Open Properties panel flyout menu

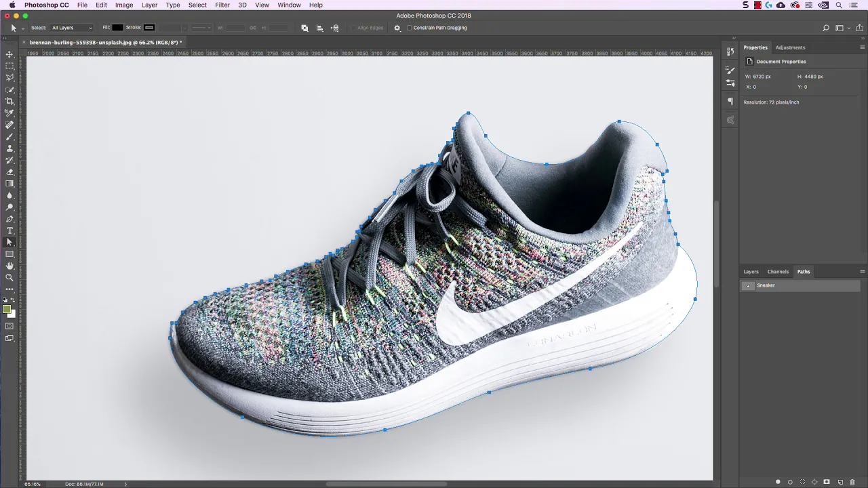(x=863, y=47)
